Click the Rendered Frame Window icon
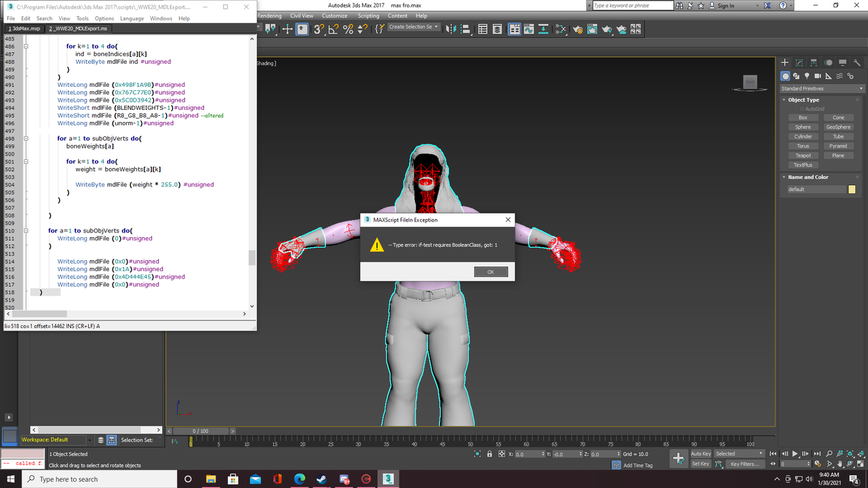 [x=592, y=29]
